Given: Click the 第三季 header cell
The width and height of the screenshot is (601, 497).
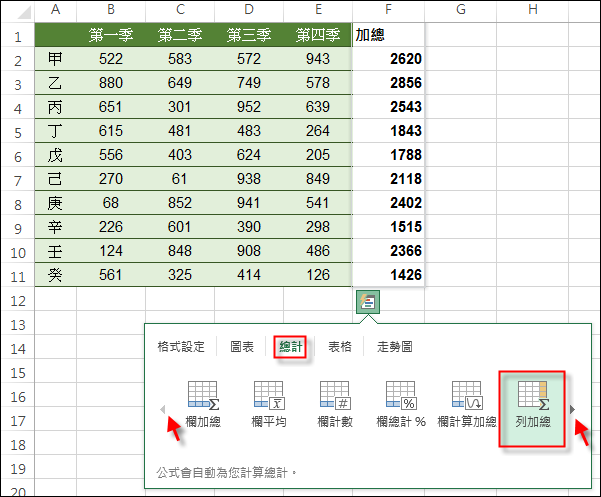Looking at the screenshot, I should tap(249, 35).
